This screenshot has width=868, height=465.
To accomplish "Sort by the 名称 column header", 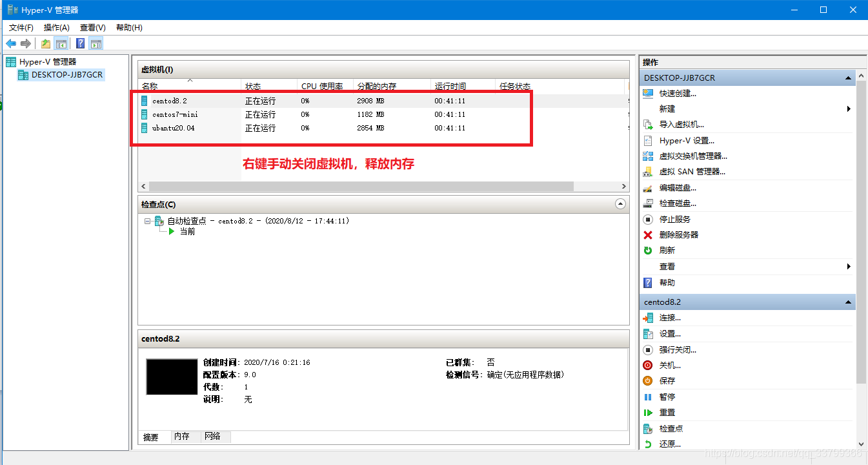I will click(x=190, y=86).
